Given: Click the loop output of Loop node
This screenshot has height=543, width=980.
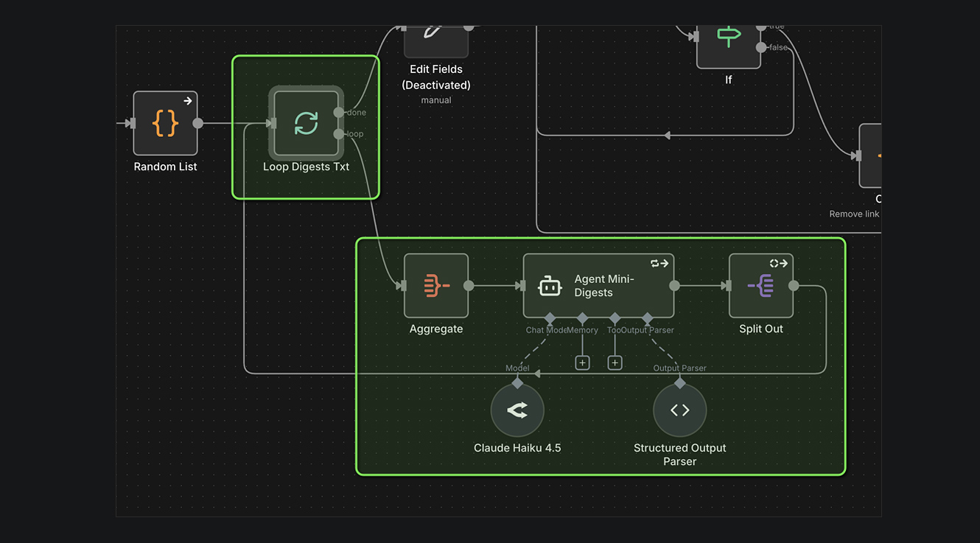Looking at the screenshot, I should tap(338, 134).
